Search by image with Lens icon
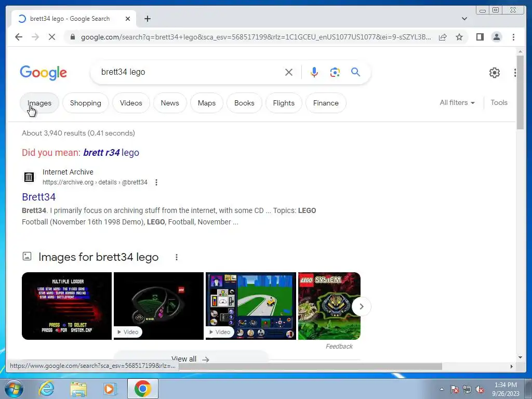This screenshot has width=532, height=399. [335, 72]
